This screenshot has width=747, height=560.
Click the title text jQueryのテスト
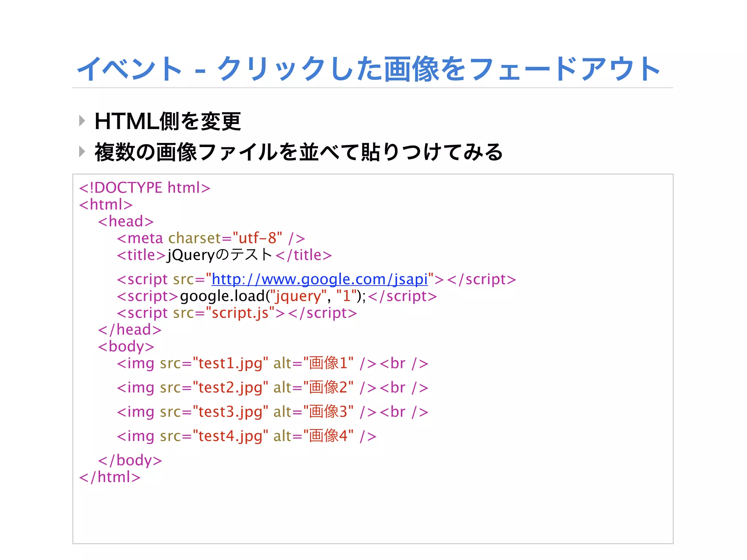point(220,255)
